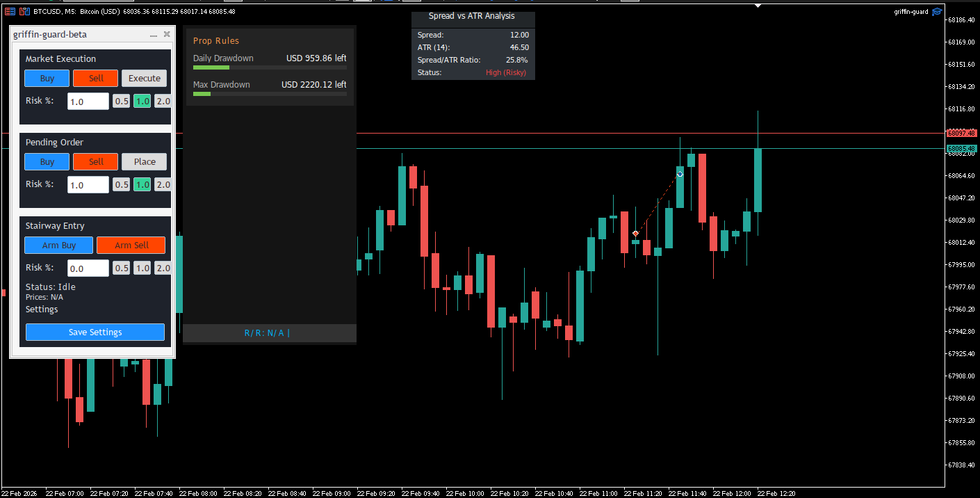
Task: Arm Sell in Stairway Entry
Action: (131, 246)
